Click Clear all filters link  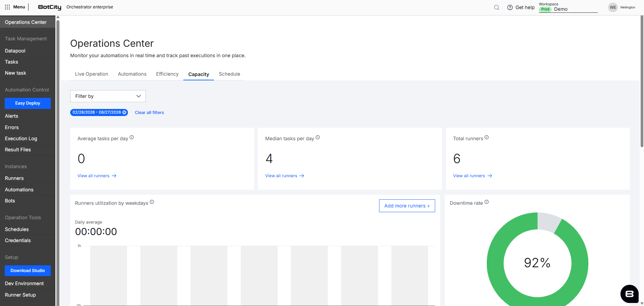(x=149, y=113)
